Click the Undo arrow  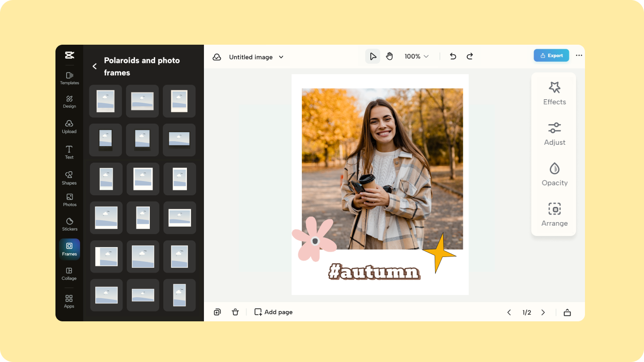click(x=453, y=56)
